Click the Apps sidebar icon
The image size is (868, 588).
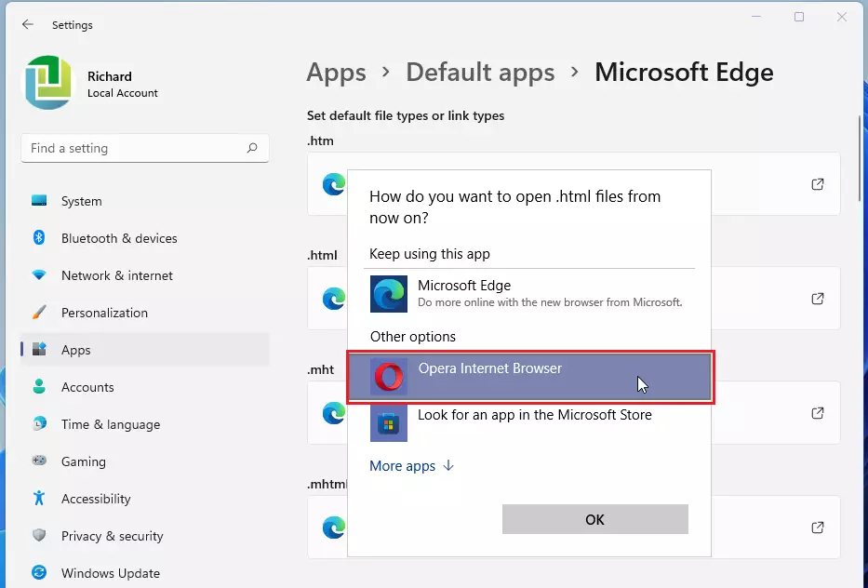[39, 350]
